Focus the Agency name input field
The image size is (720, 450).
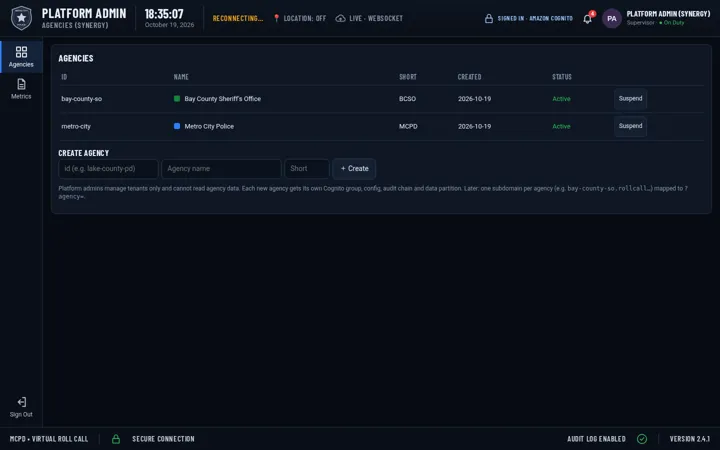pos(221,169)
